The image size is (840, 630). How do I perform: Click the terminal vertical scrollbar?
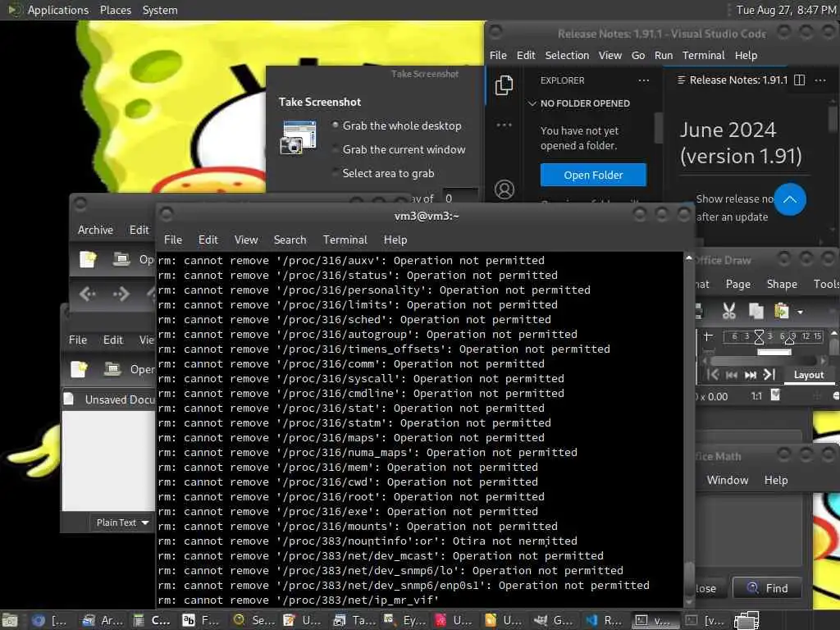689,430
